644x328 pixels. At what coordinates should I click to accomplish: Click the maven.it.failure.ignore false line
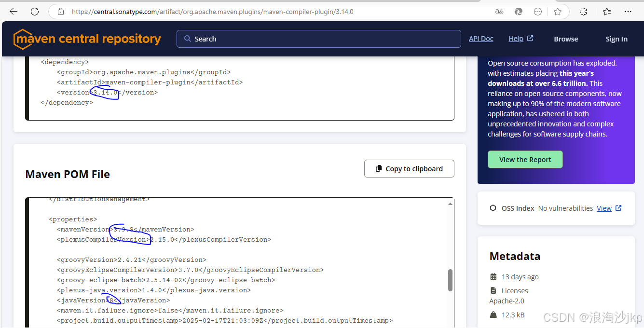170,311
